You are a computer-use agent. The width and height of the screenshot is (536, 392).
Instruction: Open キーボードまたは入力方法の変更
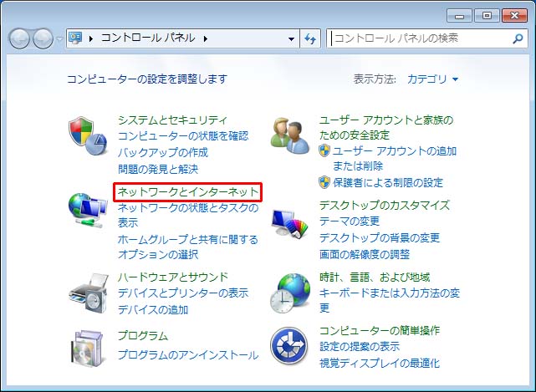[x=390, y=300]
